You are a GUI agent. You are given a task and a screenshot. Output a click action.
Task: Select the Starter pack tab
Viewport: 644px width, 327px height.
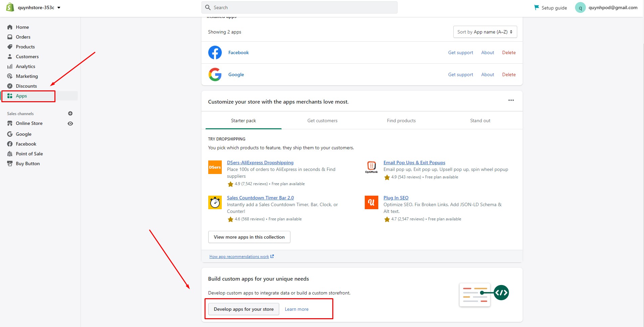click(243, 121)
